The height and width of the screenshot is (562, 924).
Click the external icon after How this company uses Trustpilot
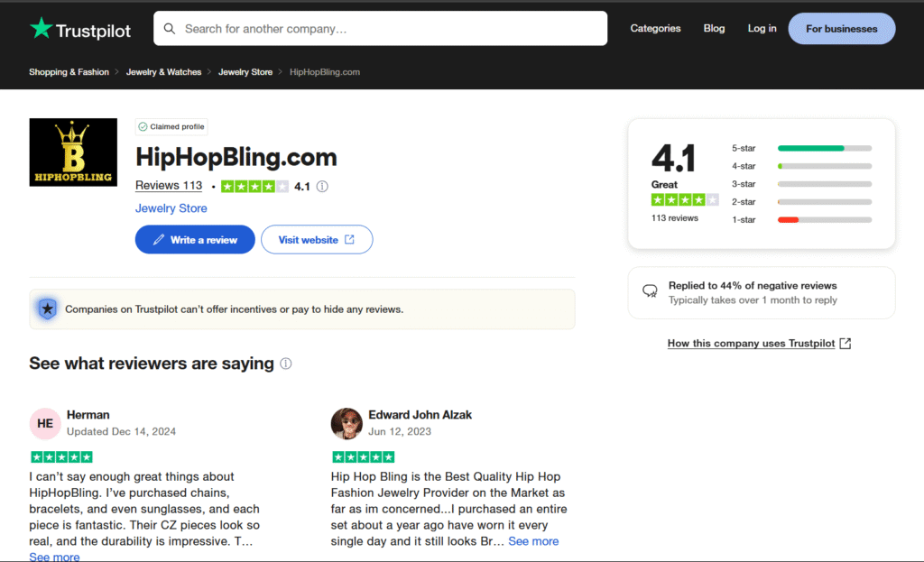845,344
